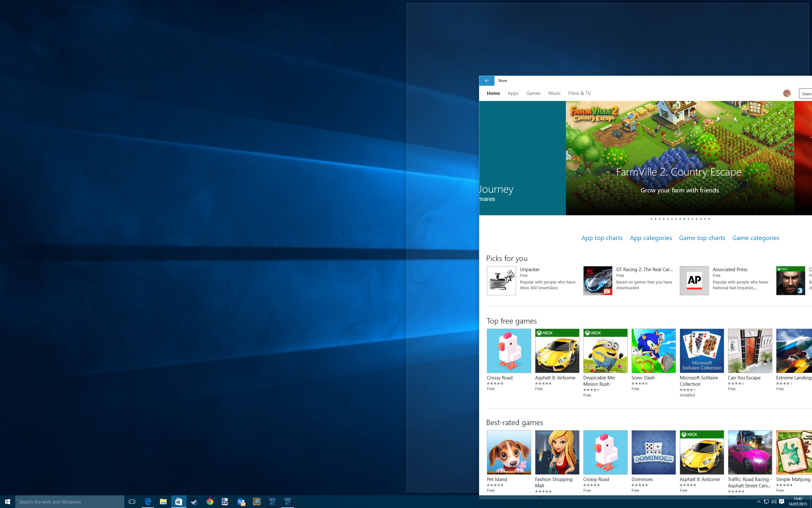This screenshot has height=508, width=812.
Task: Open Steam from the taskbar
Action: click(194, 502)
